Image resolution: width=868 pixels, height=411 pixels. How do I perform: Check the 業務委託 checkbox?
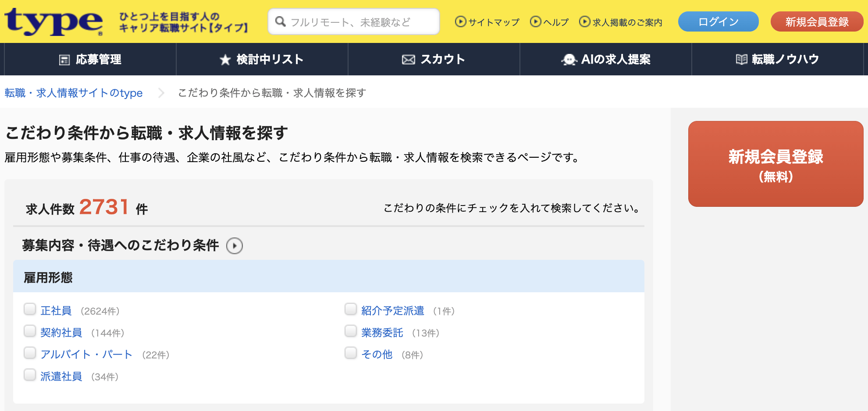pyautogui.click(x=351, y=331)
